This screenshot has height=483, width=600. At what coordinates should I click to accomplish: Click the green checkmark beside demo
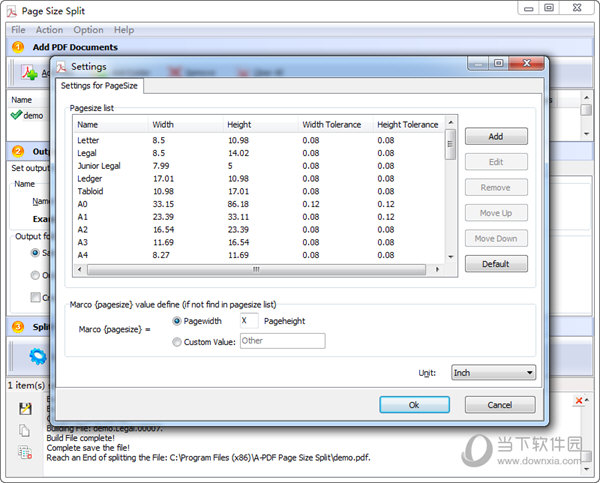(16, 115)
